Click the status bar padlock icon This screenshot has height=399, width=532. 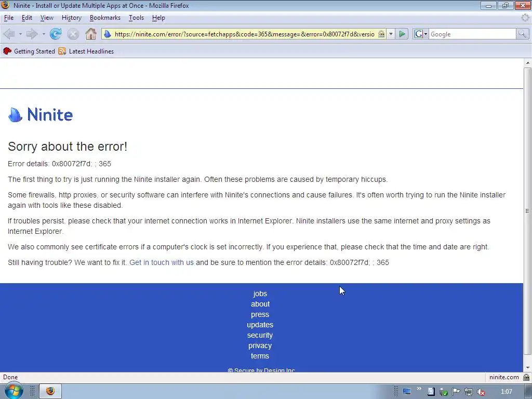click(x=526, y=377)
